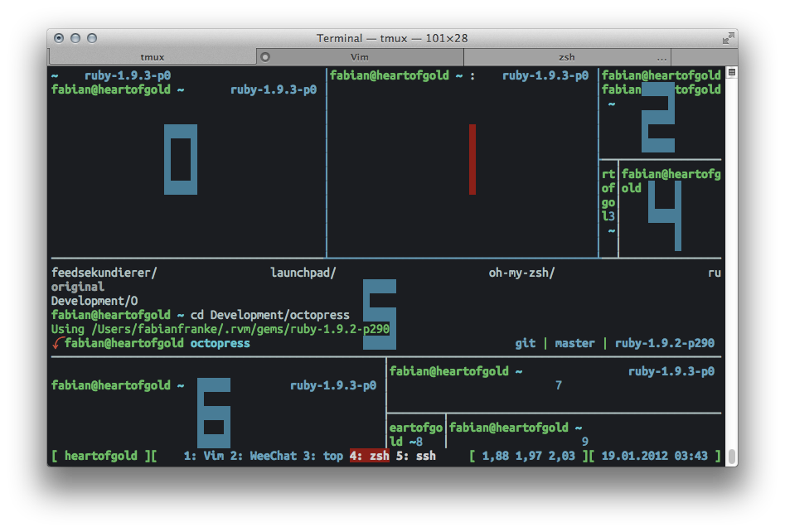Click the command "cd Development/octopress"
This screenshot has height=532, width=785.
(270, 315)
